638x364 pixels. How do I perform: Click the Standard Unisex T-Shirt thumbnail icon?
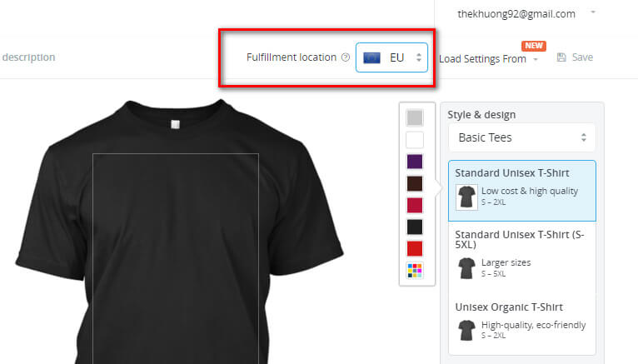pos(466,197)
